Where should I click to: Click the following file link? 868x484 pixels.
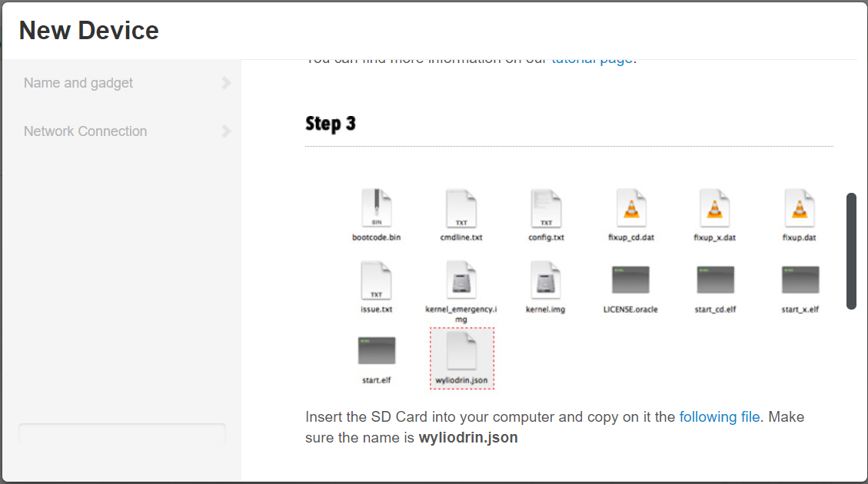point(719,416)
